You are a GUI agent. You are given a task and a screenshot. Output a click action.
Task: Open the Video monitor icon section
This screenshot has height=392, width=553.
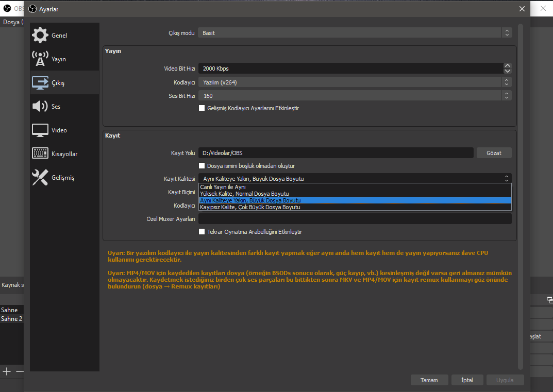tap(40, 130)
